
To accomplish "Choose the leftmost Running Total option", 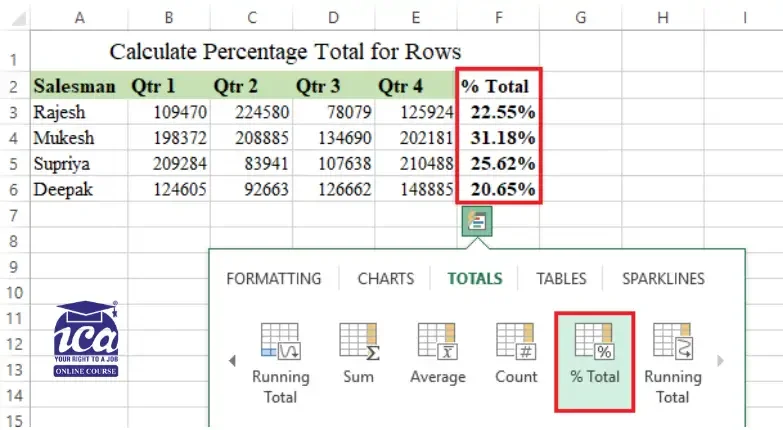I will 280,363.
